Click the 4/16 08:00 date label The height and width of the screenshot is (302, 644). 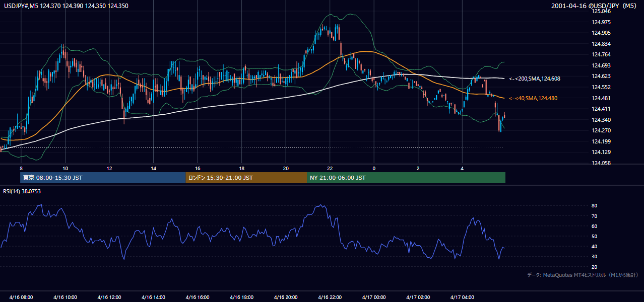21,297
